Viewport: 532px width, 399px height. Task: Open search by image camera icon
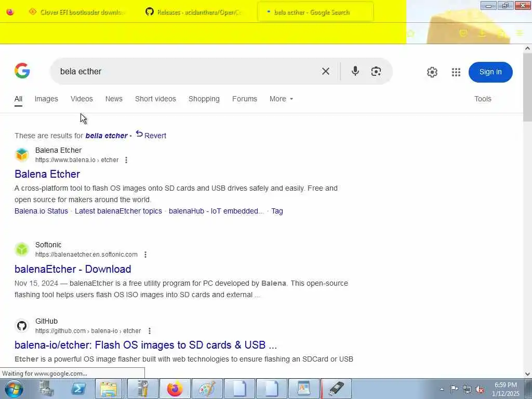376,71
